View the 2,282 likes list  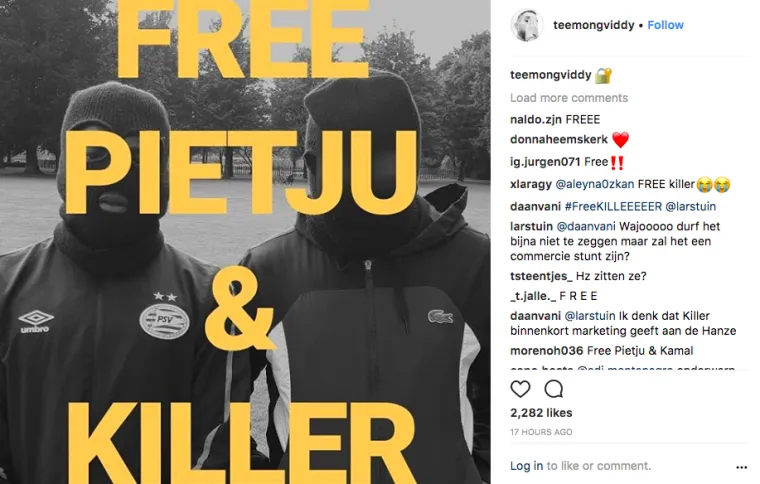541,413
